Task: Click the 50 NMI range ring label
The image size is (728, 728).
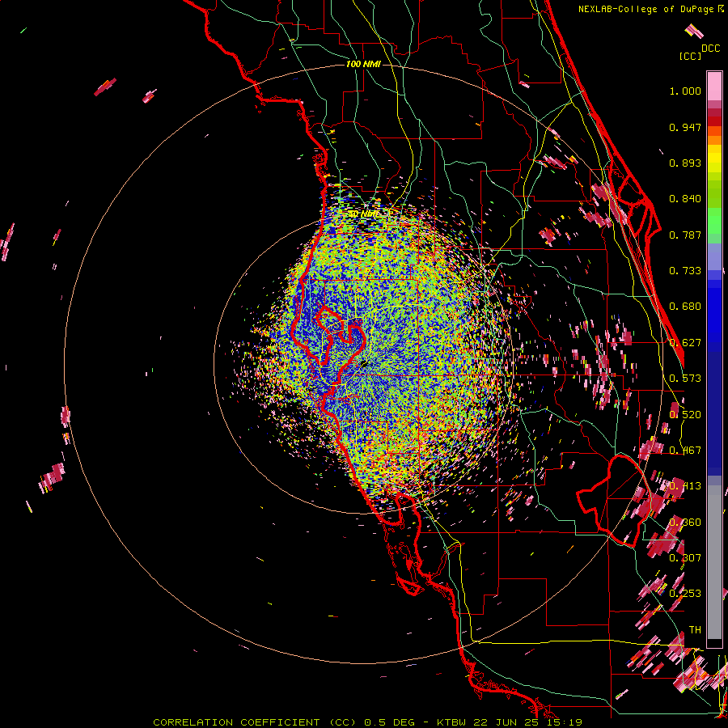Action: pos(363,214)
